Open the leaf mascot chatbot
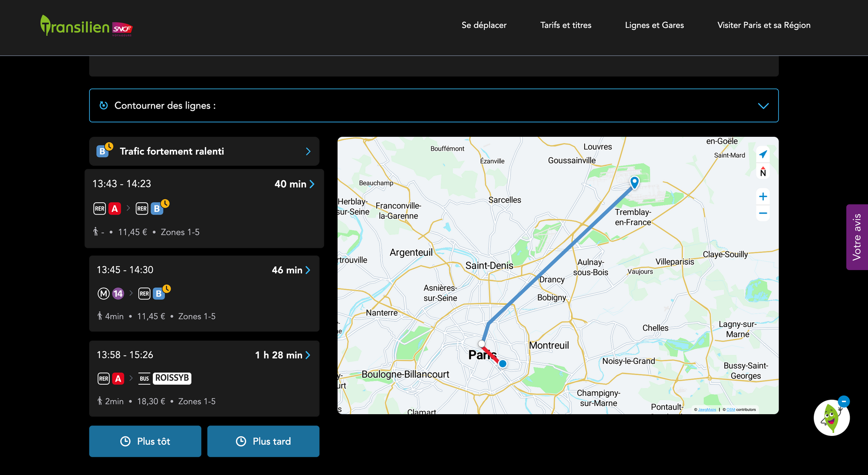868x475 pixels. [x=831, y=418]
